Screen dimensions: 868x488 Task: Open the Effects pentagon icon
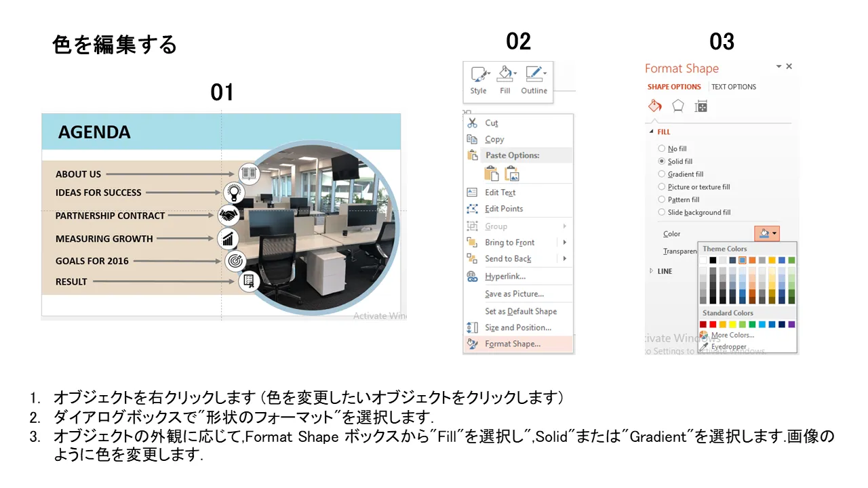[x=677, y=106]
